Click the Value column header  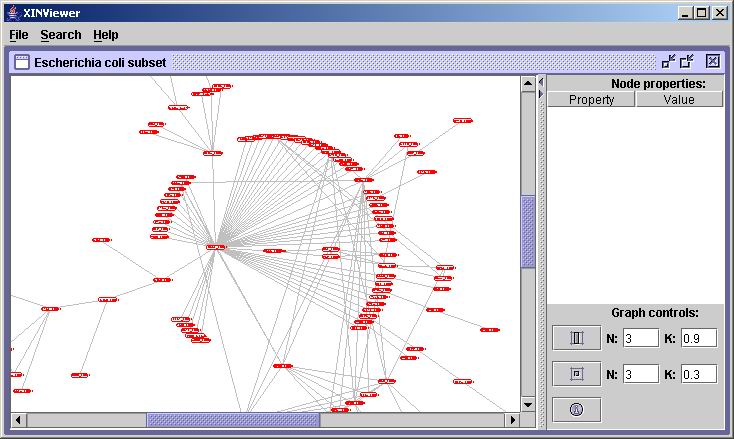(x=679, y=99)
